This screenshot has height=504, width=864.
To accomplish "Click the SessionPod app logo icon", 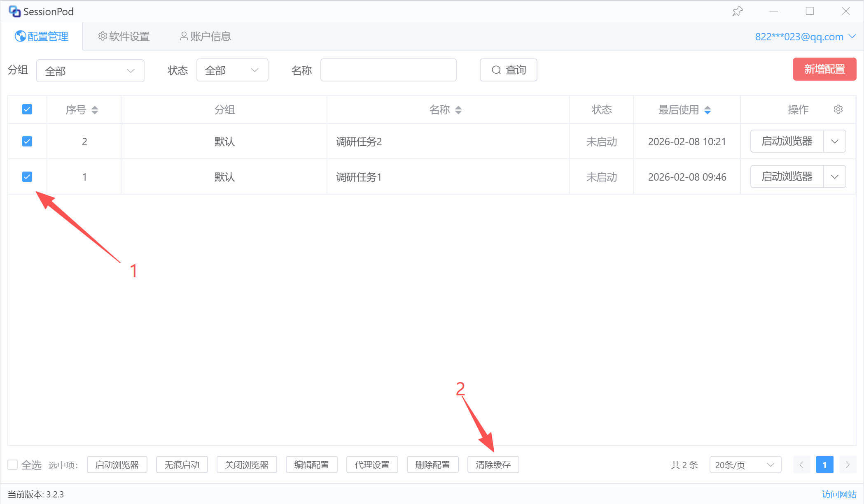I will pos(14,11).
